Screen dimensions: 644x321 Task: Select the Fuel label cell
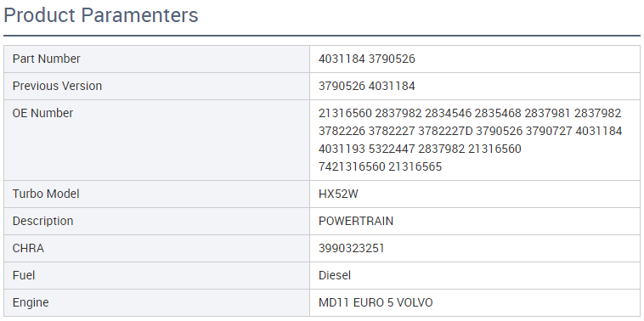156,275
